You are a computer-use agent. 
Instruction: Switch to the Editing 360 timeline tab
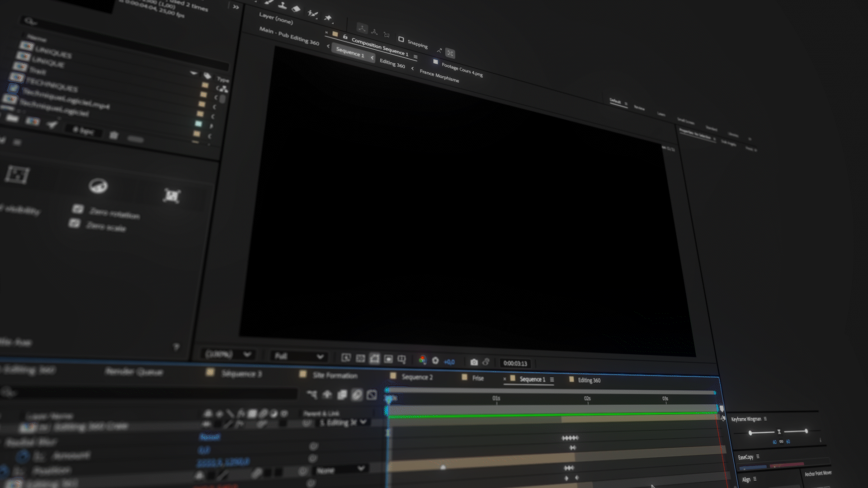[x=589, y=380]
